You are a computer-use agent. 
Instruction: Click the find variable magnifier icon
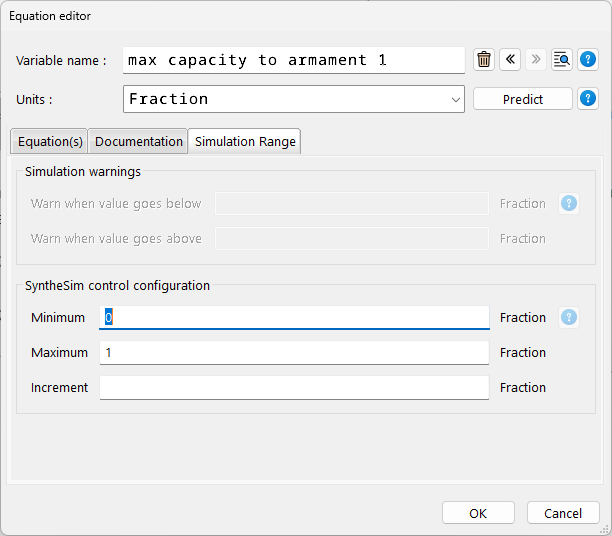tap(562, 60)
